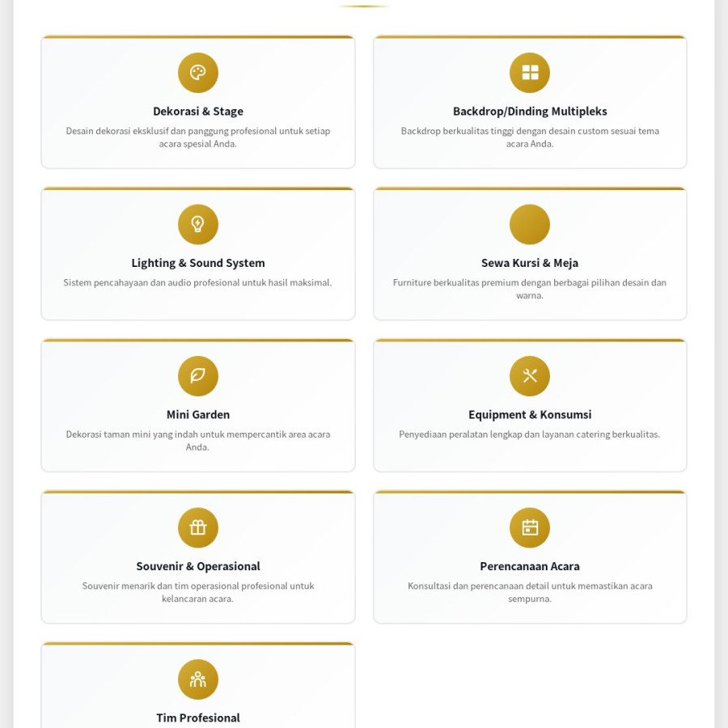Click the Souvenir & Operasional heading
This screenshot has width=728, height=728.
tap(198, 566)
